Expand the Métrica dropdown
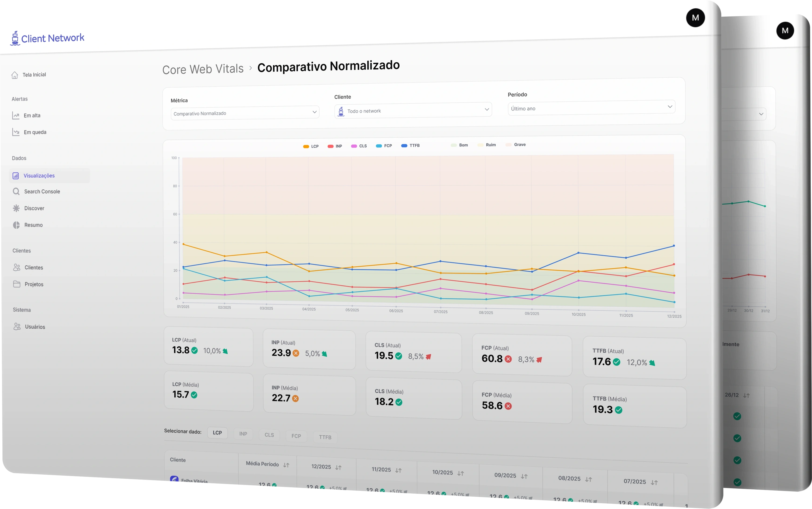Screen dimensions: 812x509 [245, 113]
